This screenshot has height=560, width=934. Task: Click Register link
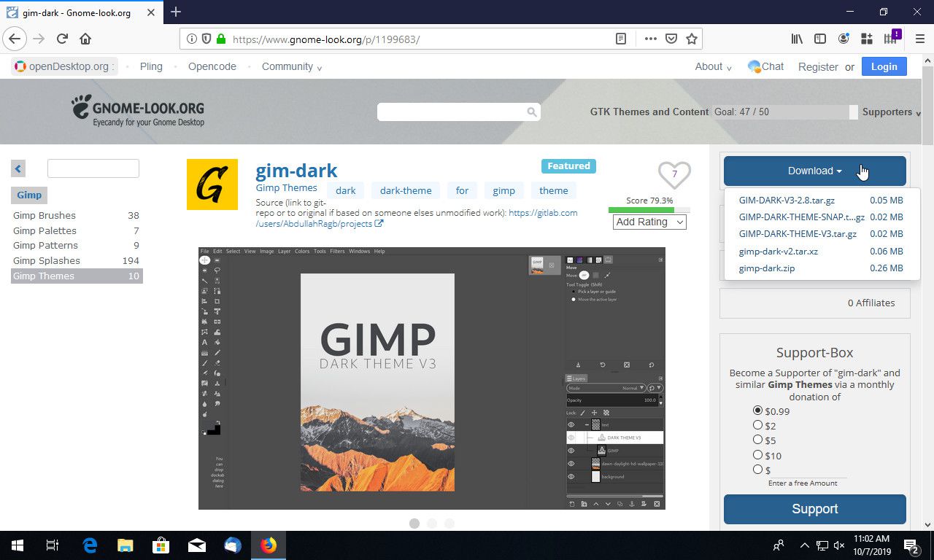[x=818, y=66]
